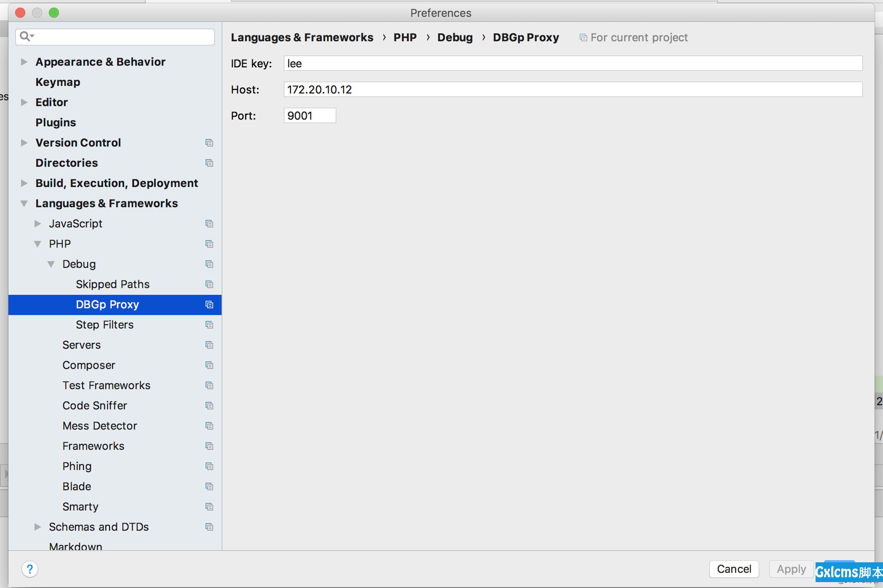The width and height of the screenshot is (883, 588).
Task: Expand the Editor section
Action: (x=24, y=102)
